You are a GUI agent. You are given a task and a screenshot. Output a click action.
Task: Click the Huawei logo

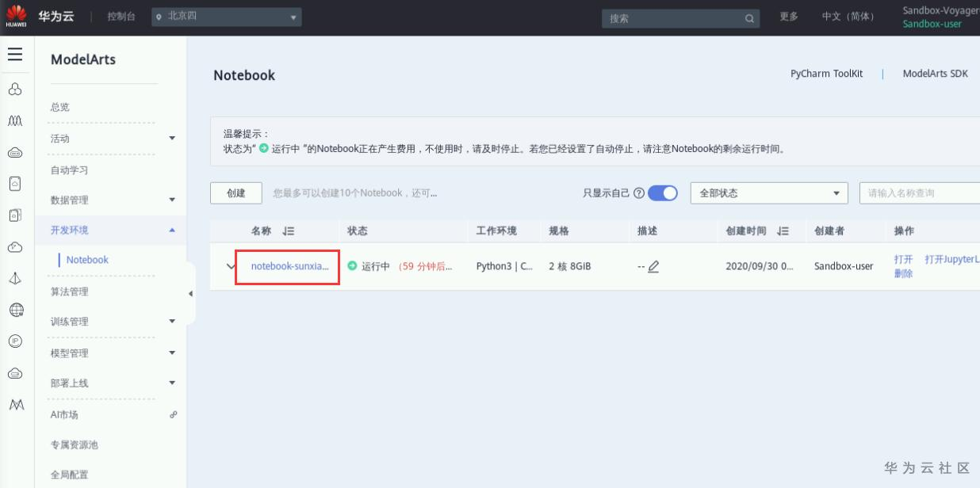click(x=16, y=16)
